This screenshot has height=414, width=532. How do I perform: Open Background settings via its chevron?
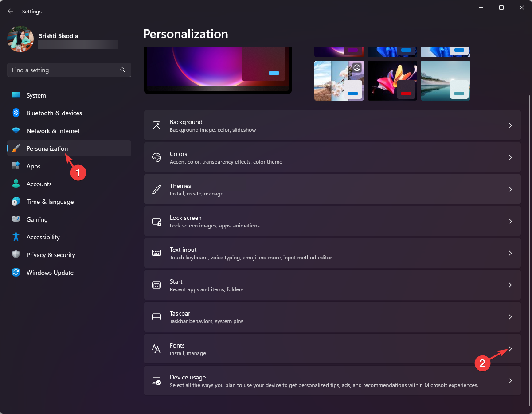coord(510,125)
